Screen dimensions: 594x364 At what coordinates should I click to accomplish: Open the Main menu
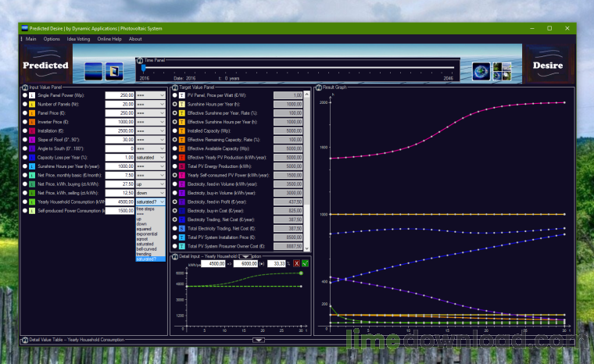tap(31, 39)
